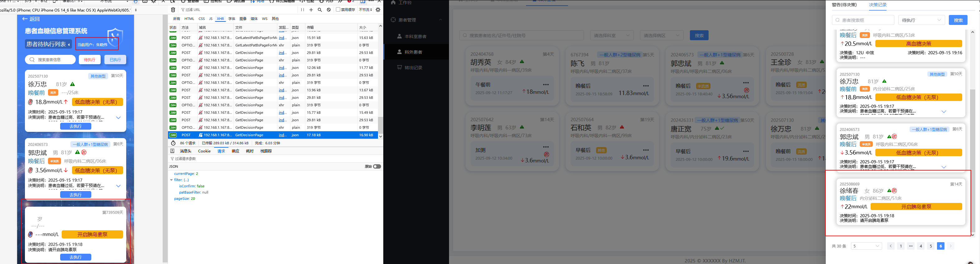The height and width of the screenshot is (264, 980).
Task: Collapse the filter node in JSON tree
Action: 171,180
